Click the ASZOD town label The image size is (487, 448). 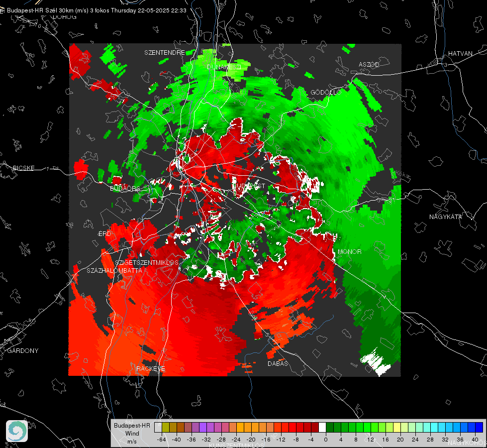369,64
